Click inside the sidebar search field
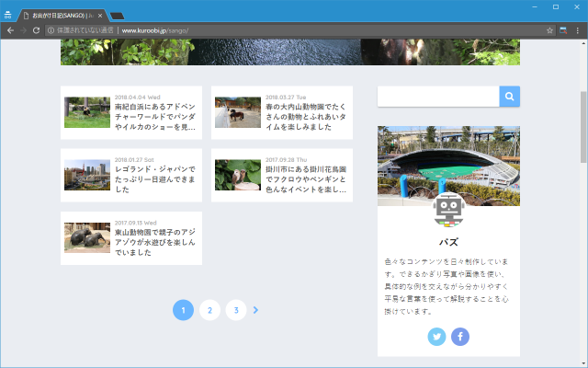Screen dimensions: 588x368 (438, 97)
